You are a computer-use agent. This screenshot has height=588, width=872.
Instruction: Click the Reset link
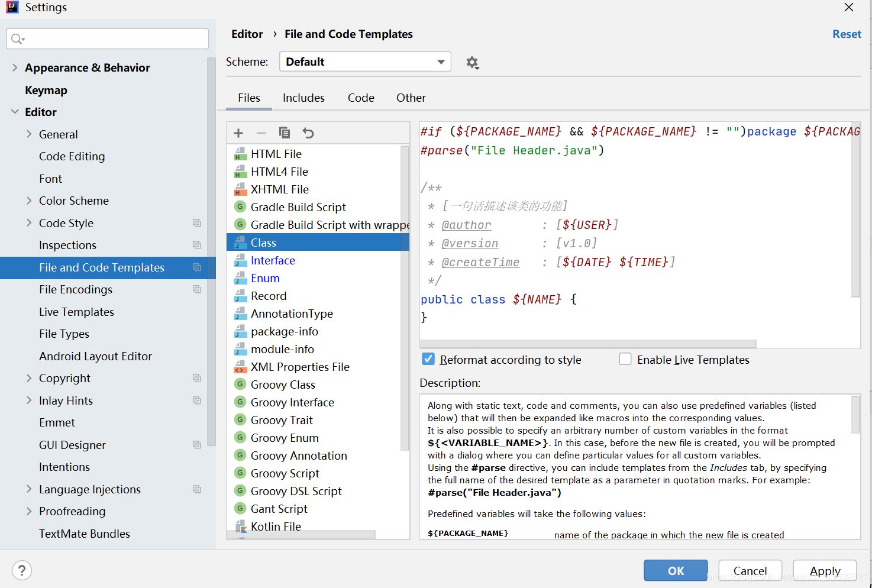tap(847, 34)
